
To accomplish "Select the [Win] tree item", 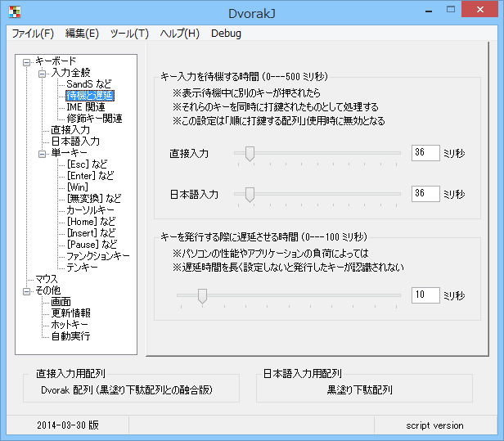I will point(78,187).
